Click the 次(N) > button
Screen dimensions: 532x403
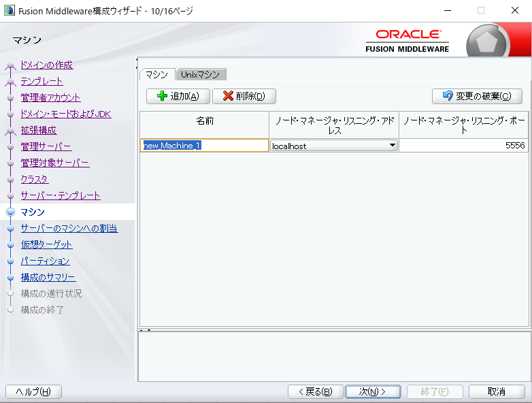tap(373, 391)
